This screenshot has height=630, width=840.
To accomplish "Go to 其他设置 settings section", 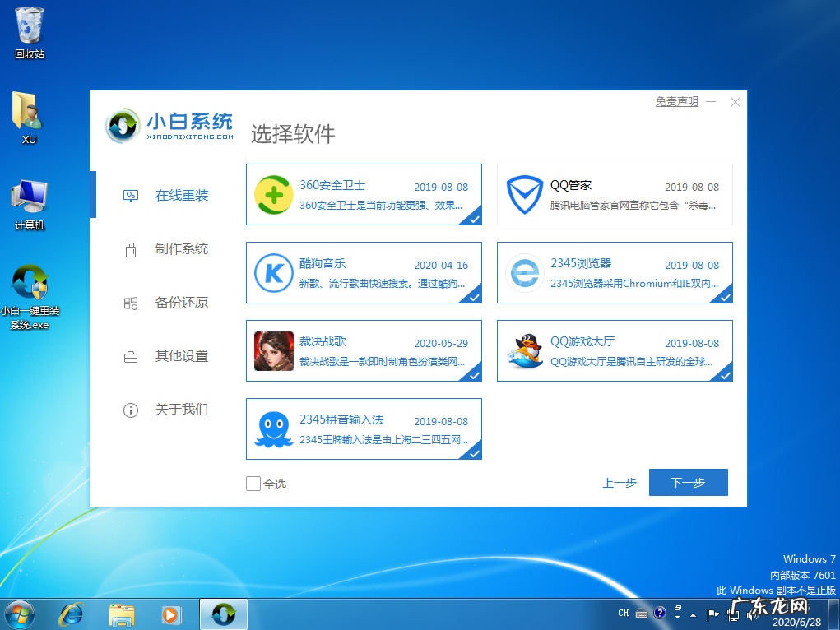I will tap(183, 356).
